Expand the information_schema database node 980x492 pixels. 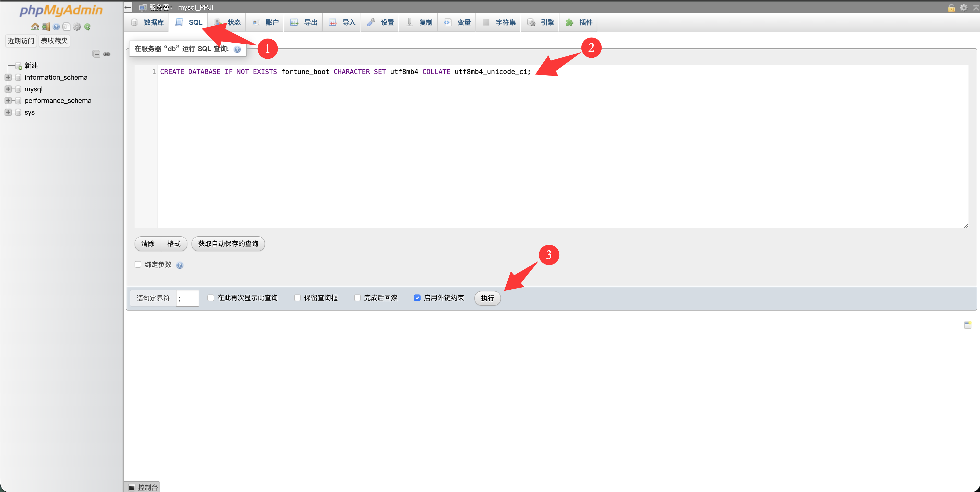(x=8, y=77)
